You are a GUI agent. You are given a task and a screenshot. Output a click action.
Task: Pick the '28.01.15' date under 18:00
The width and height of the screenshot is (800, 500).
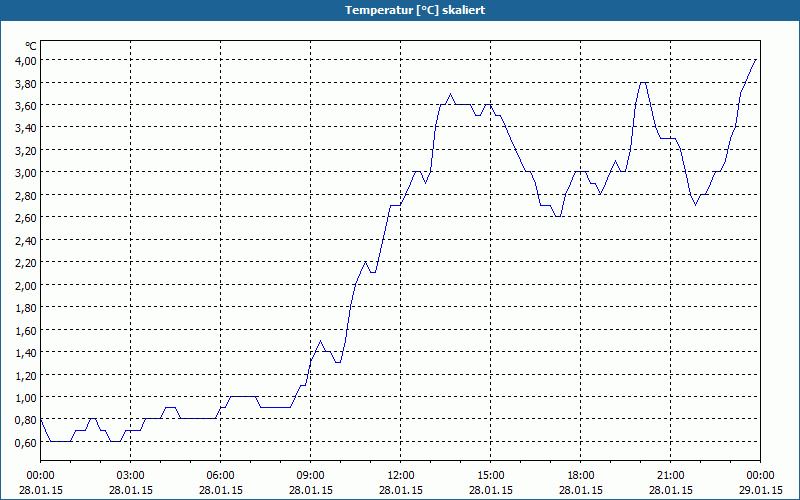pyautogui.click(x=581, y=490)
